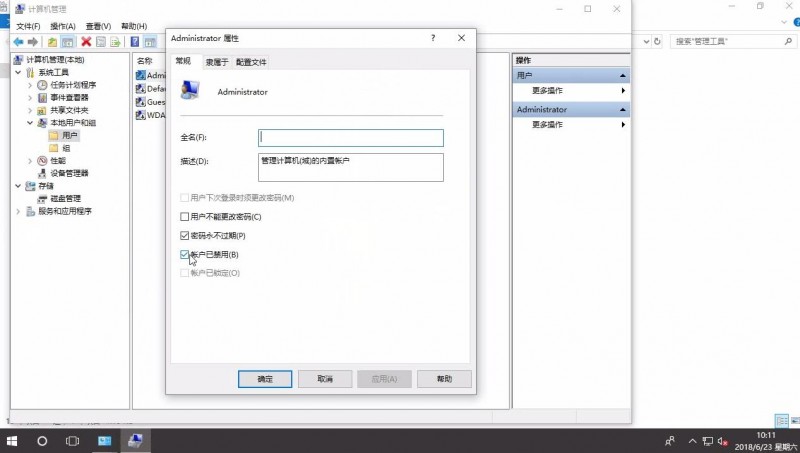
Task: Switch to the Profile tab
Action: [x=251, y=62]
